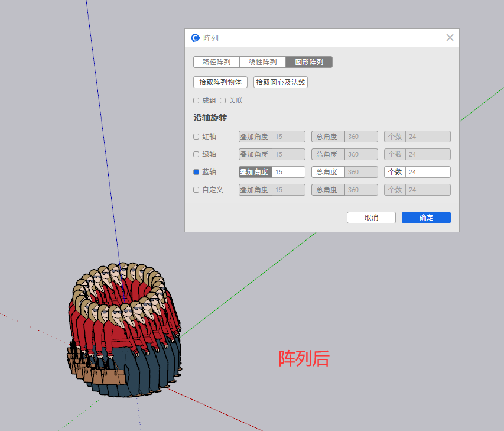The height and width of the screenshot is (431, 504).
Task: Enable the 关联 checkbox
Action: point(223,101)
